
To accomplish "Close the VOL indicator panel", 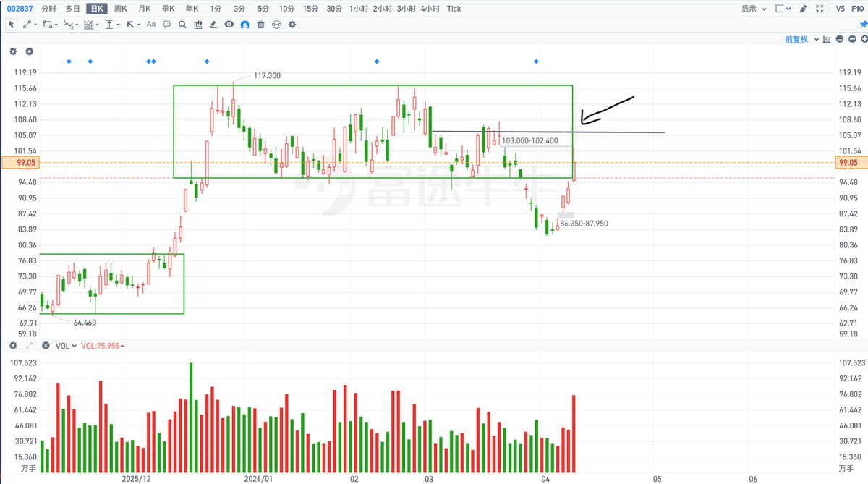I will (x=46, y=346).
